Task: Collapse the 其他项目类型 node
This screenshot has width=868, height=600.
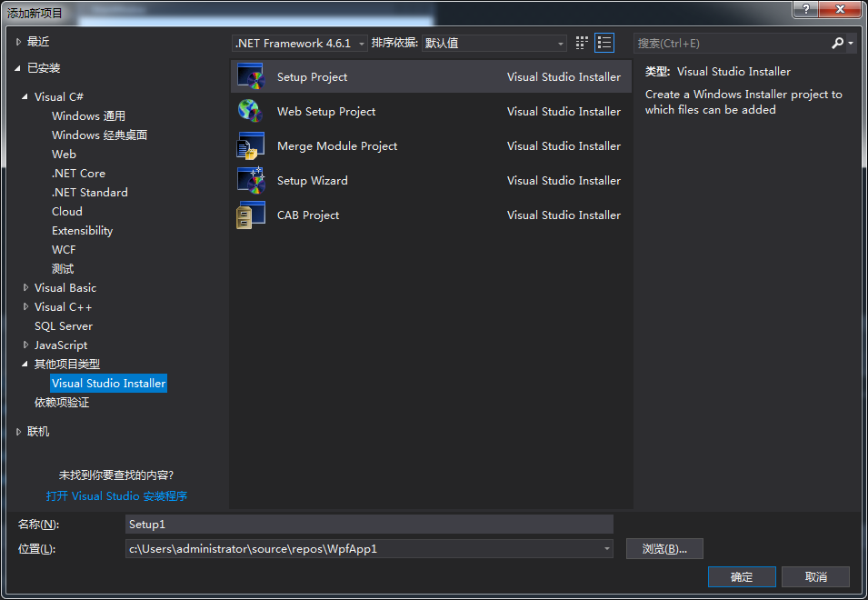Action: point(25,364)
